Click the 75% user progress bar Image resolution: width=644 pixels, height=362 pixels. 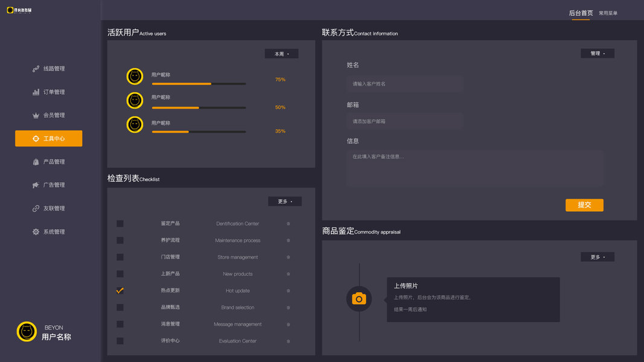tap(199, 84)
